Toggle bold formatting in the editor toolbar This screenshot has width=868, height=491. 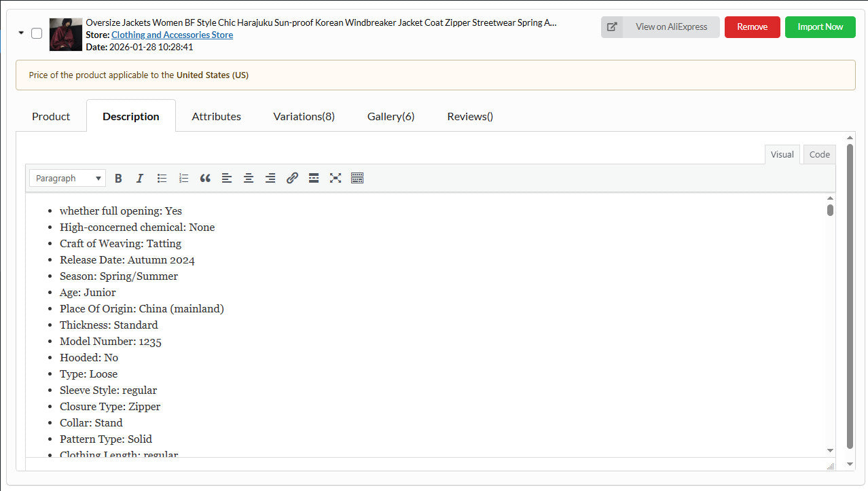click(118, 178)
